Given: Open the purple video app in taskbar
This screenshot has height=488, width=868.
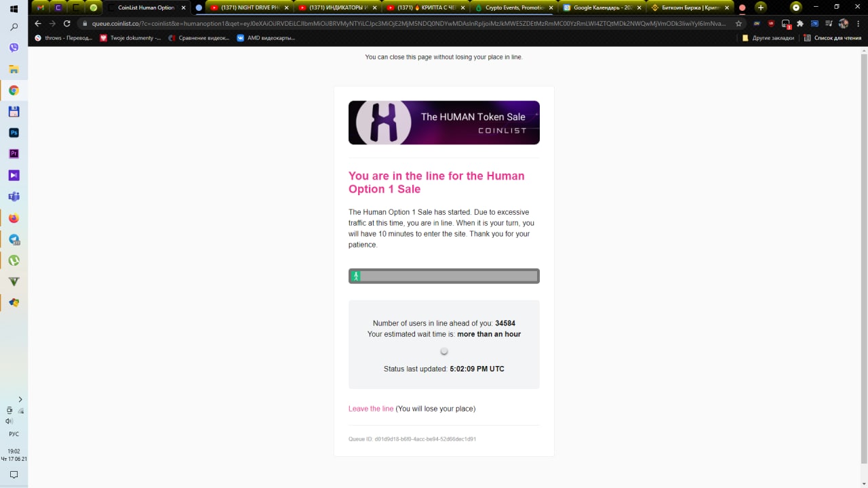Looking at the screenshot, I should (x=14, y=176).
